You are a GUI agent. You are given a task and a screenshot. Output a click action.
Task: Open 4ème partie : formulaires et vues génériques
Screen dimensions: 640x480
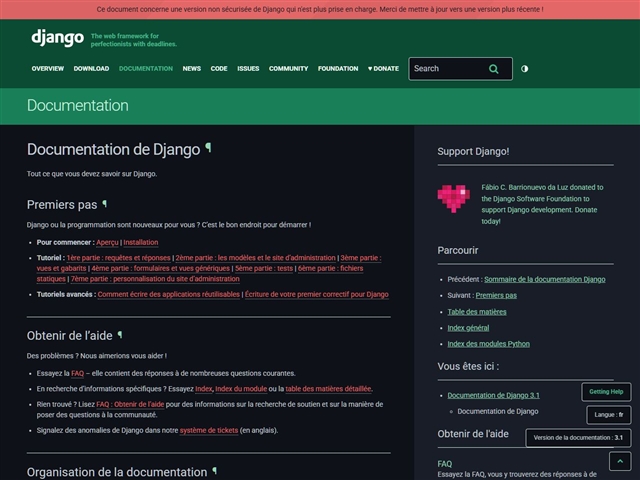(160, 269)
